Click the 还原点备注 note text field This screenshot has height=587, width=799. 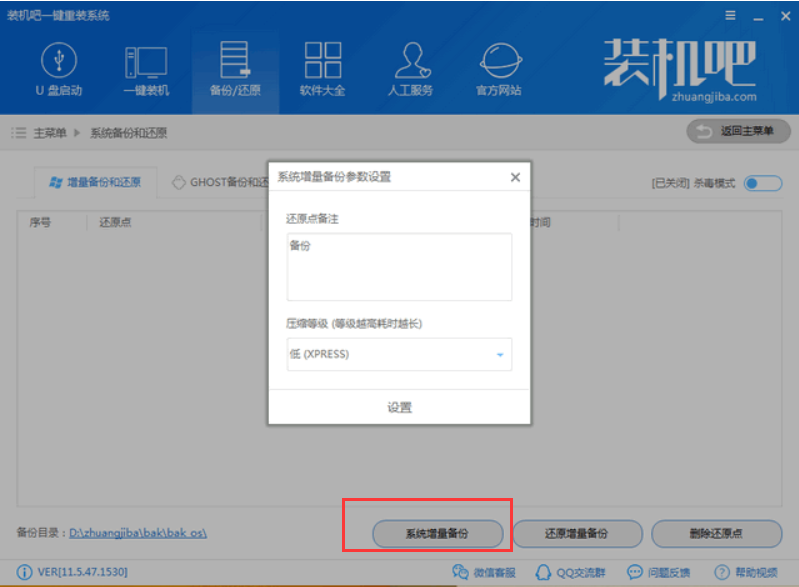pyautogui.click(x=399, y=267)
